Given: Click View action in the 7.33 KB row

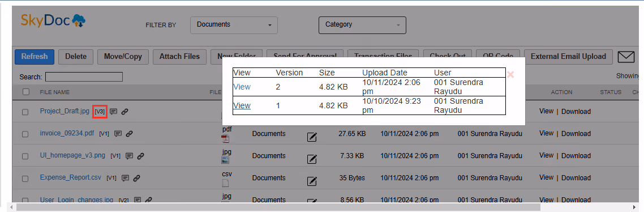Looking at the screenshot, I should tap(546, 156).
